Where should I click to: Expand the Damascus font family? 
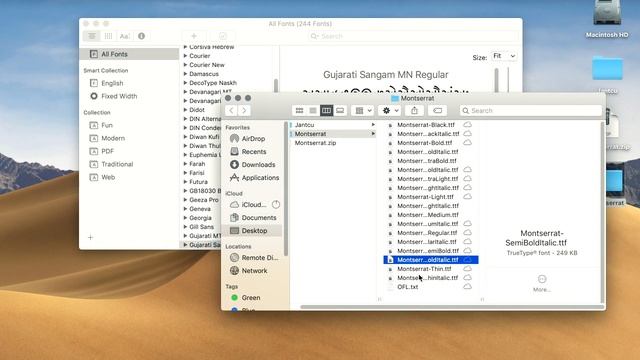(x=185, y=74)
